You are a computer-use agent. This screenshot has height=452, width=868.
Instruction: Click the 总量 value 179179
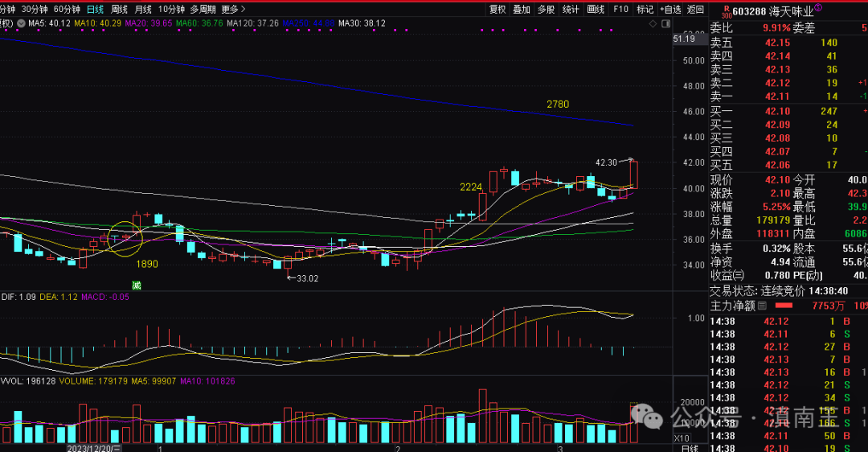[773, 220]
